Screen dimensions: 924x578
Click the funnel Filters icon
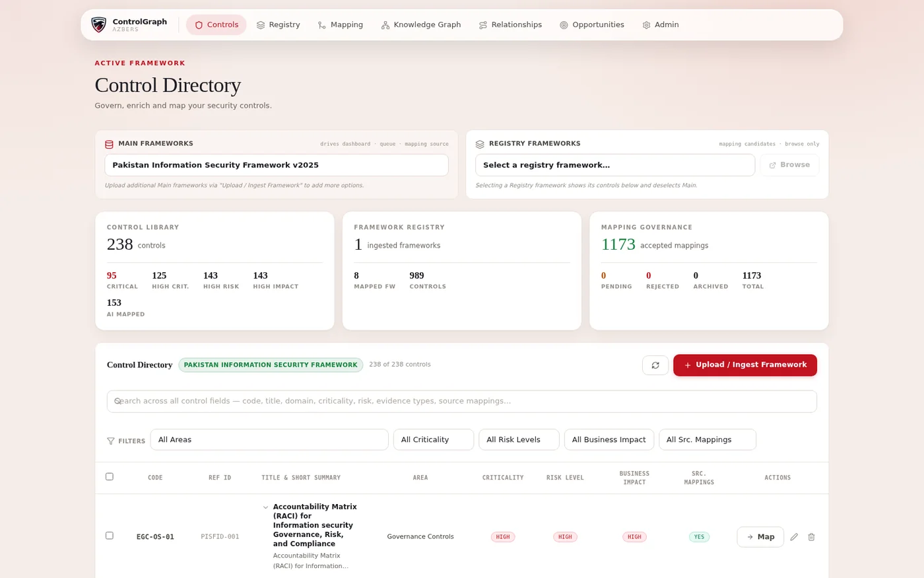click(111, 441)
